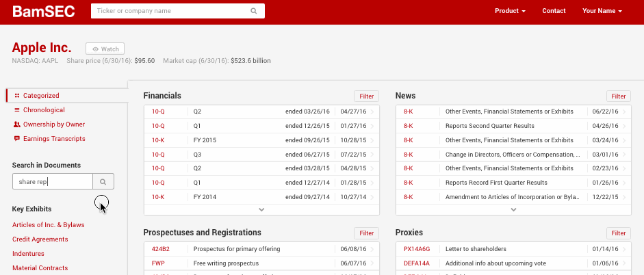Open Ownership by Owner view
The width and height of the screenshot is (644, 275).
click(53, 125)
